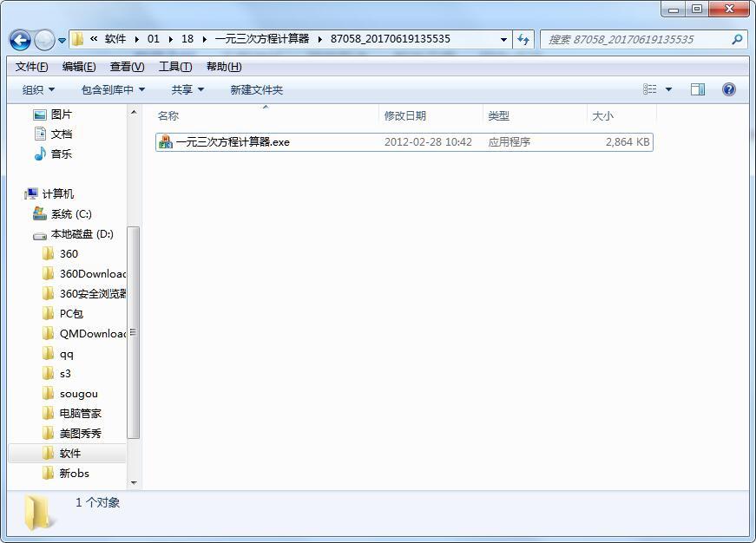Image resolution: width=756 pixels, height=543 pixels.
Task: Open the 文件(F) menu
Action: coord(31,67)
